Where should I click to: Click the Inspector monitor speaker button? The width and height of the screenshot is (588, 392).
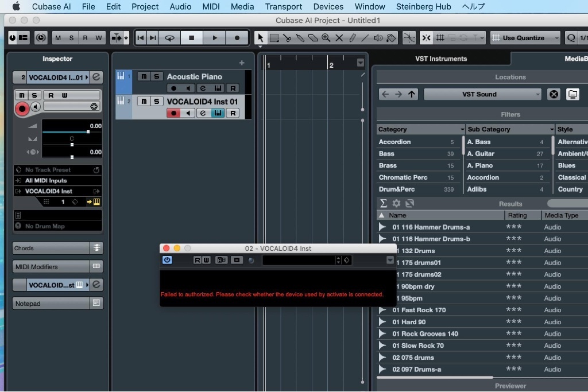pos(36,107)
